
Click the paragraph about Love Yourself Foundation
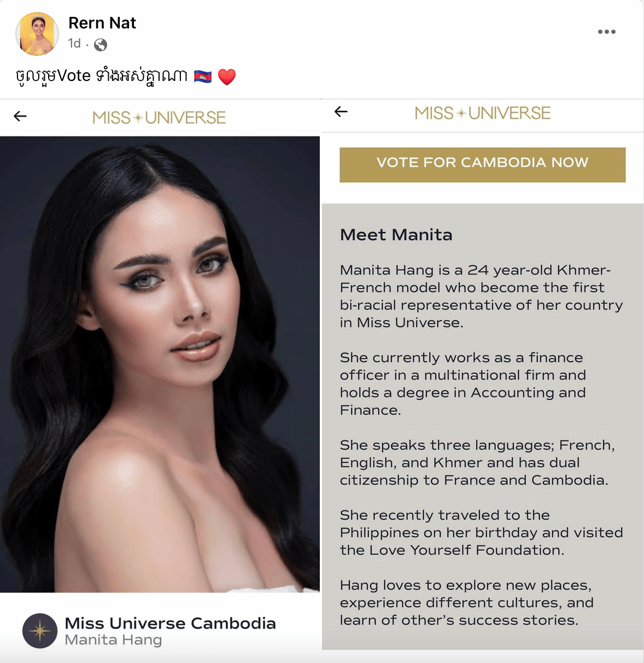481,532
